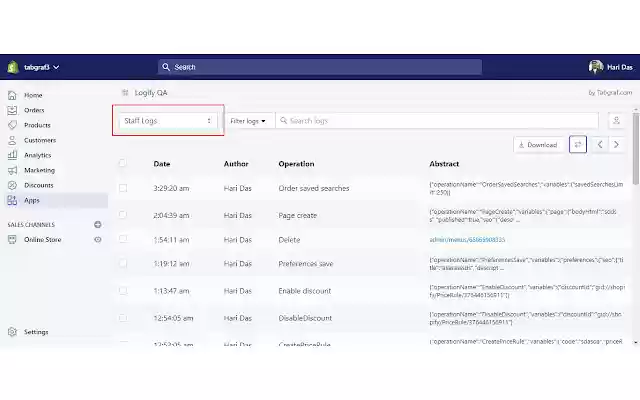The width and height of the screenshot is (640, 400).
Task: Click the 3:29:20 am date cell
Action: (x=171, y=188)
